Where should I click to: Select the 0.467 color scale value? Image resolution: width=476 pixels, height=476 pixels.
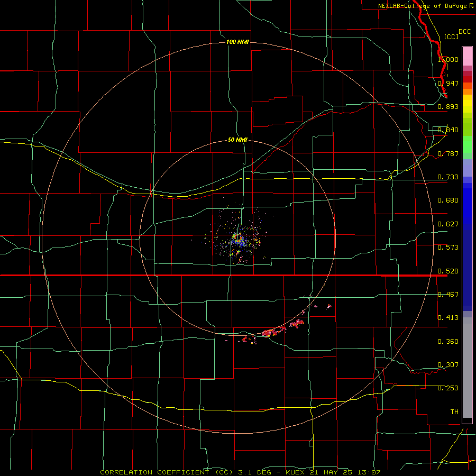click(x=448, y=295)
